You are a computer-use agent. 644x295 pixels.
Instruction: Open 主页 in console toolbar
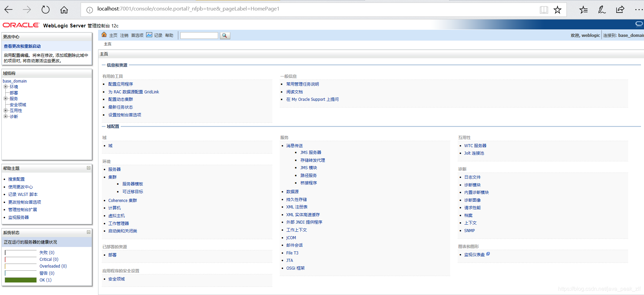tap(113, 35)
